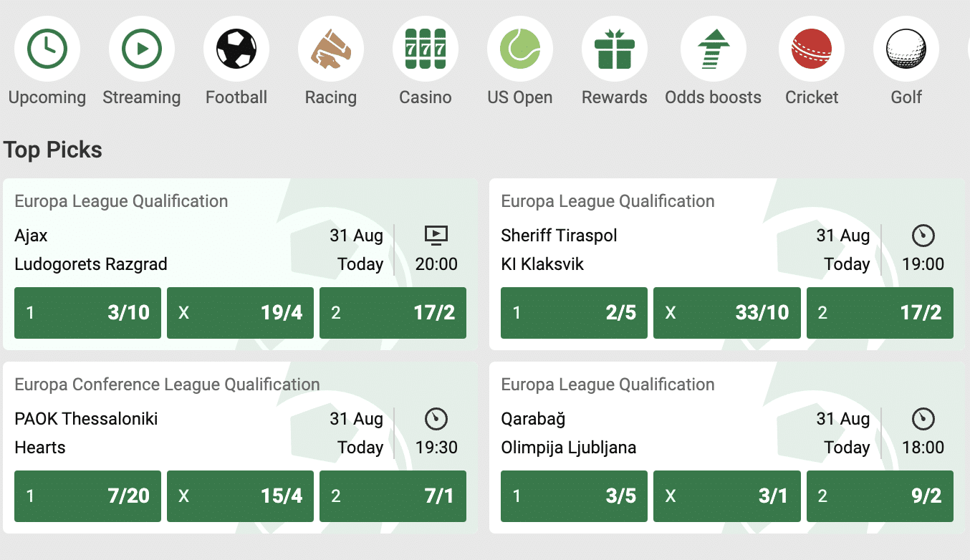The height and width of the screenshot is (560, 970).
Task: Select the Golf ball icon
Action: [x=906, y=49]
